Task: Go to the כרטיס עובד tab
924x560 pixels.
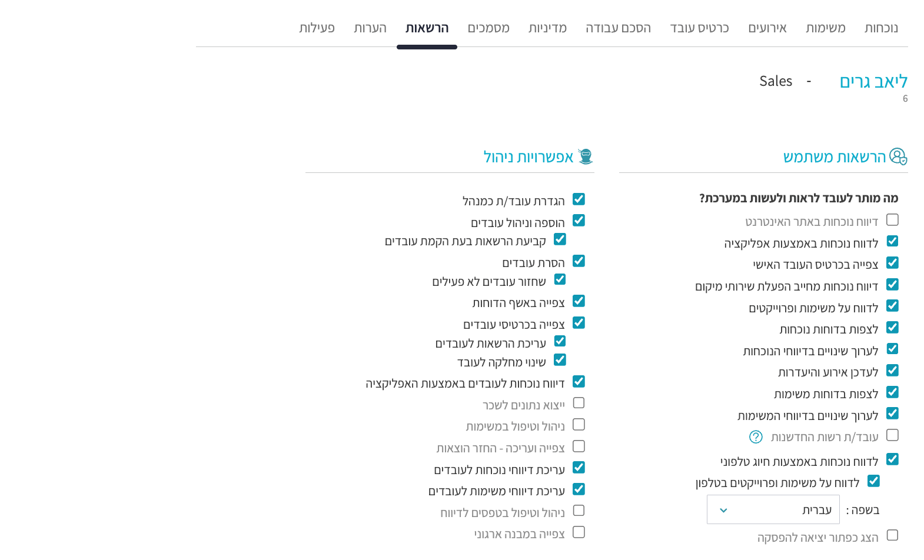Action: 699,28
